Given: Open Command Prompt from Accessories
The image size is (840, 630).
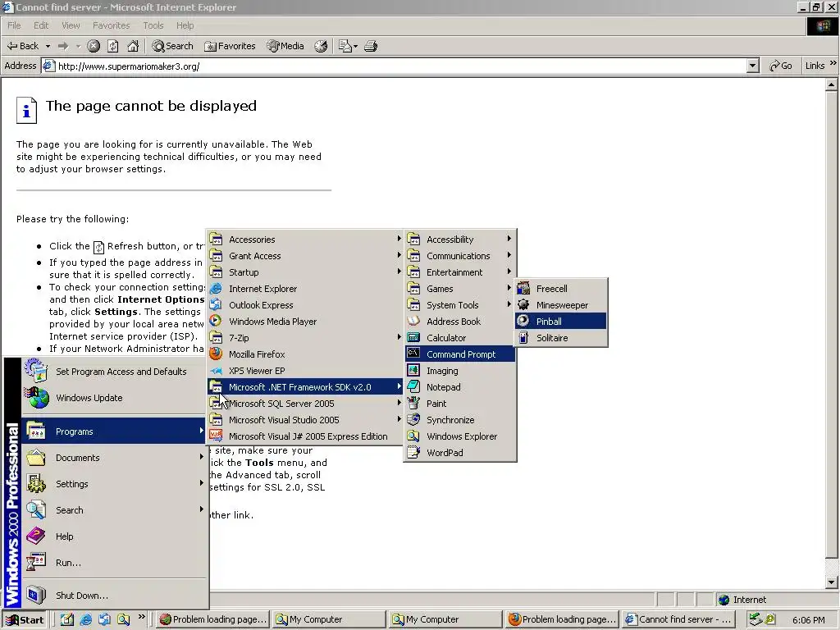Looking at the screenshot, I should tap(460, 354).
